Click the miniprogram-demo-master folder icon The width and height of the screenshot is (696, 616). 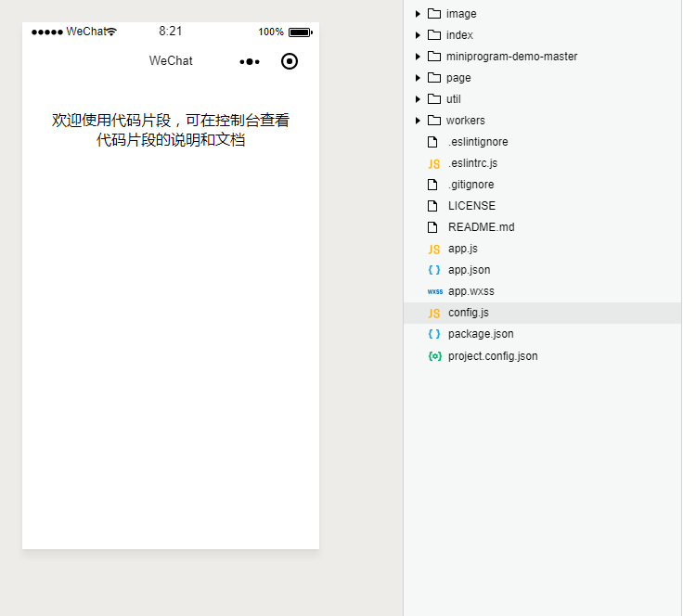pos(434,57)
